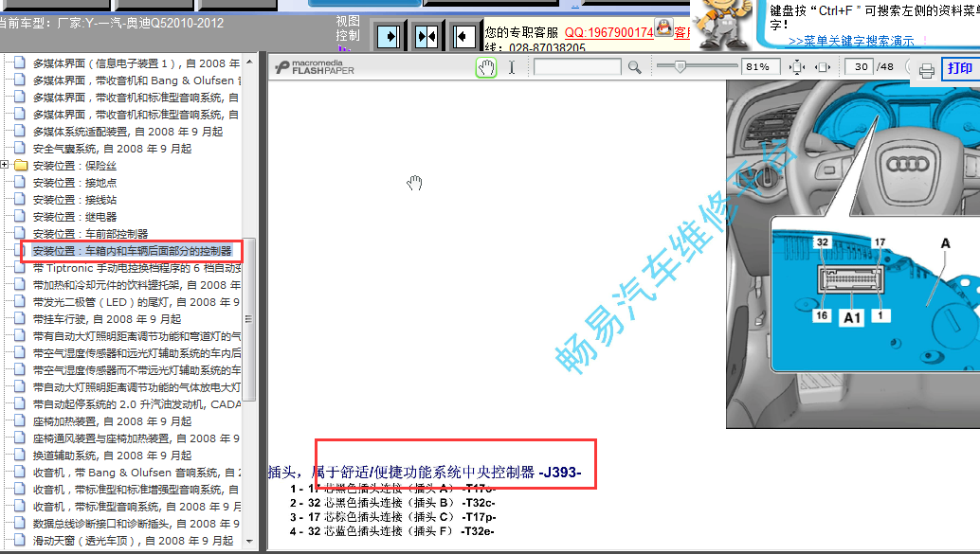Screen dimensions: 980x554
Task: Open 多媒体界面(信息电子装置 1) document
Action: click(136, 63)
